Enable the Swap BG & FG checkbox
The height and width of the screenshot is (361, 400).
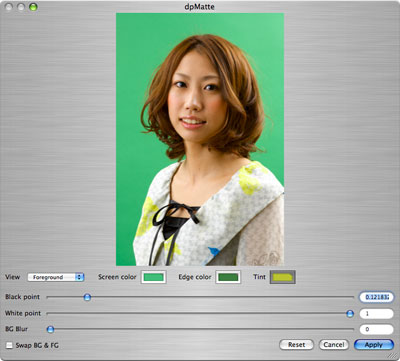tap(9, 345)
